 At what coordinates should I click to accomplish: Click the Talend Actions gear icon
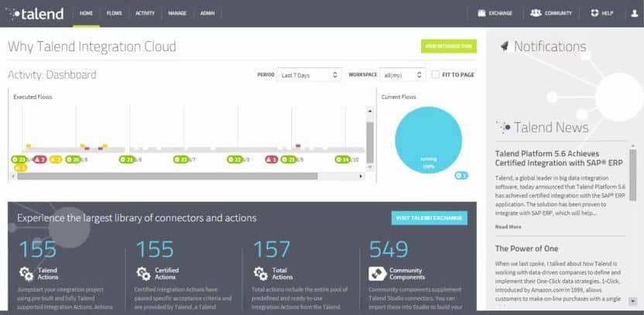(x=25, y=272)
